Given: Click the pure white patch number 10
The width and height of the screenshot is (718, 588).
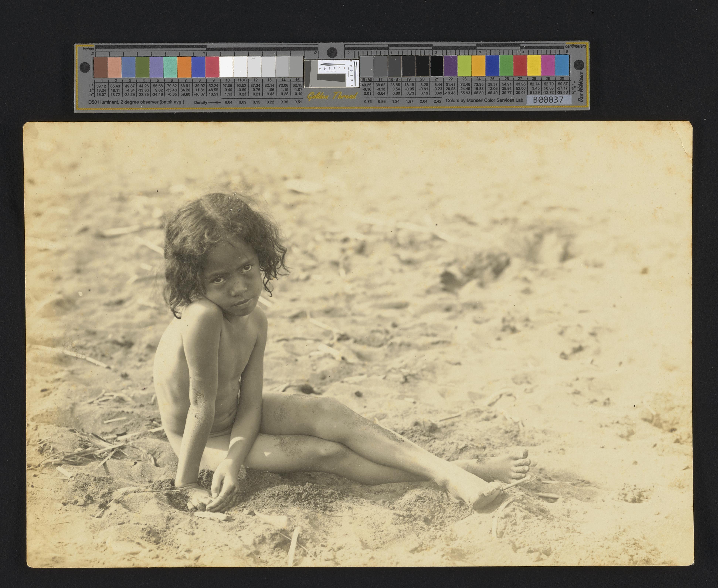Looking at the screenshot, I should point(226,67).
